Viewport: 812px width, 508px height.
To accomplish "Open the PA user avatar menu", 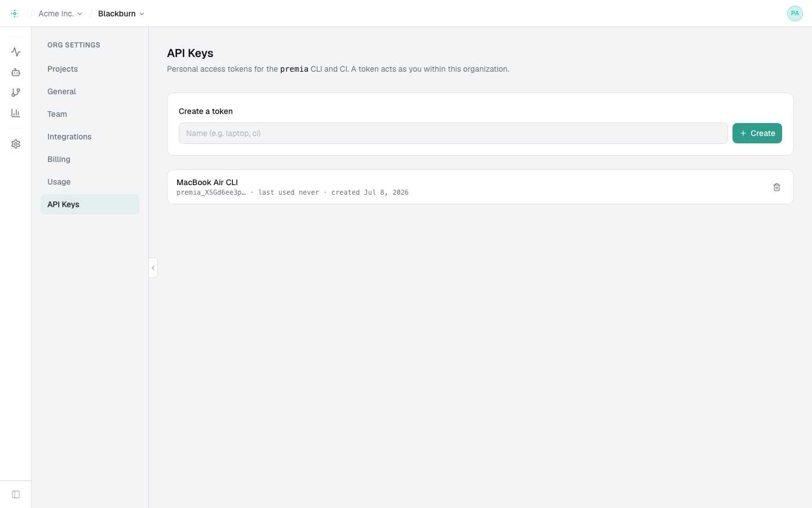I will pos(795,14).
